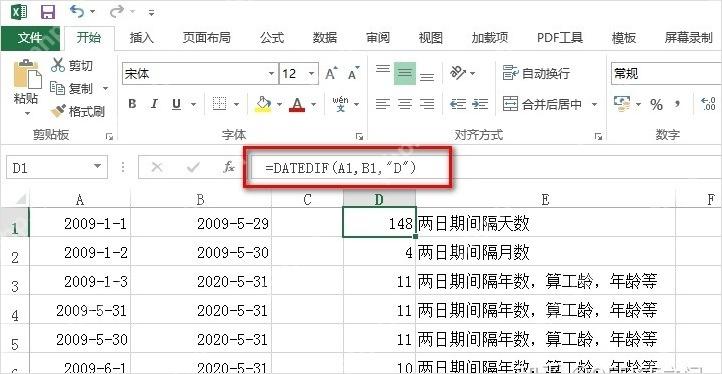Click the formula bar with DATEDIF formula

point(486,168)
